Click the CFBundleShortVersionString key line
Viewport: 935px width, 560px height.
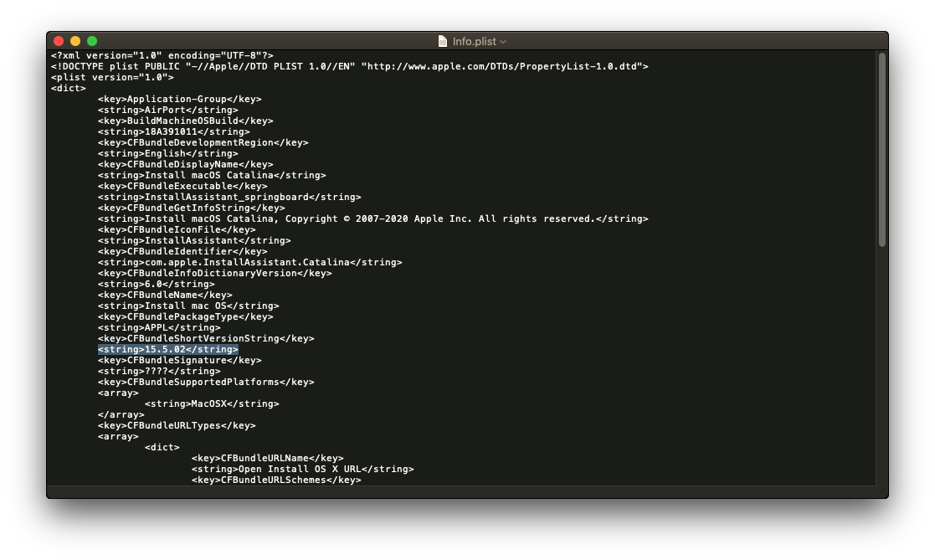206,339
